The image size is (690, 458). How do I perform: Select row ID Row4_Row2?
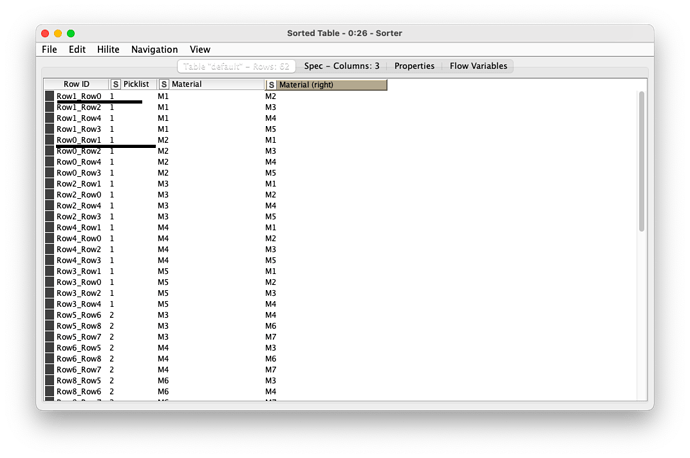point(79,249)
